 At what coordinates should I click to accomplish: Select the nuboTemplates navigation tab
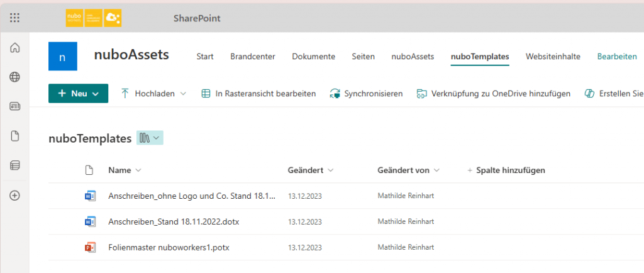[x=480, y=57]
